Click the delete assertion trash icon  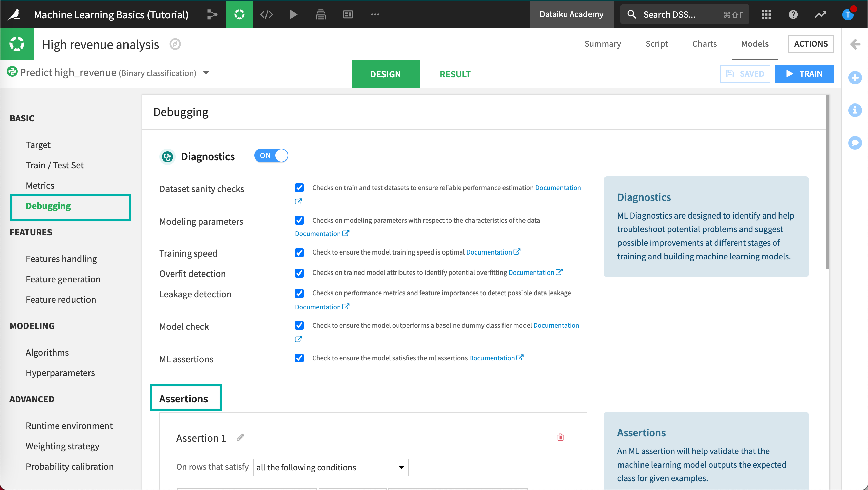point(561,437)
